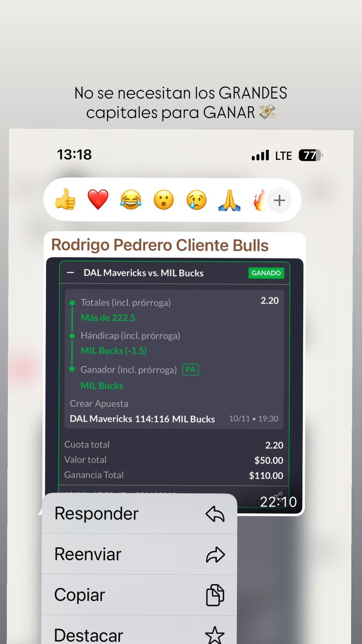Choose Destacar in the context menu
The height and width of the screenshot is (644, 362).
click(139, 631)
